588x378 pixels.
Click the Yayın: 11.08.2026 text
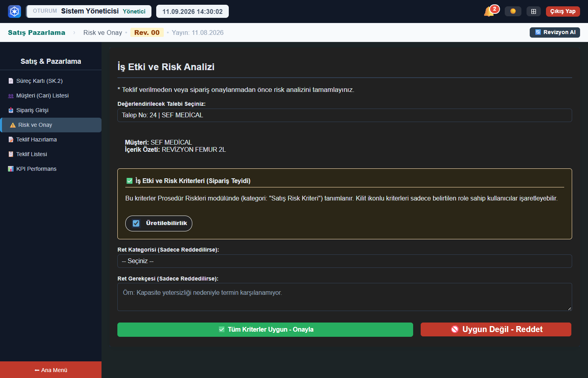click(197, 32)
